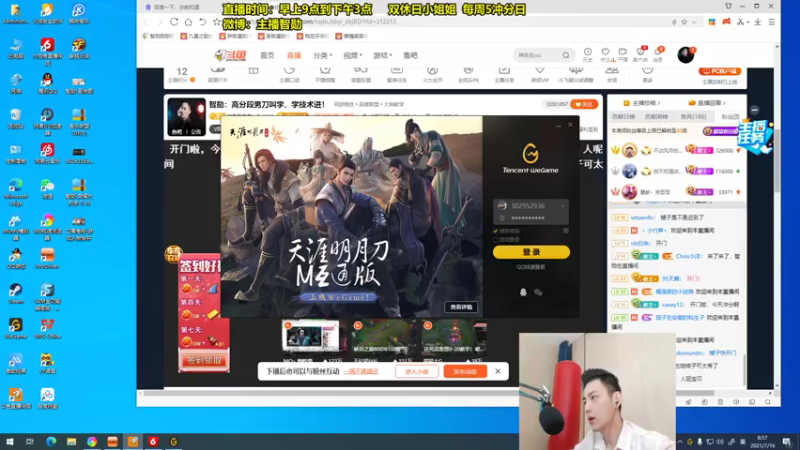The width and height of the screenshot is (800, 450).
Task: Expand the 主播投稿 arrow in chat panel
Action: click(x=659, y=103)
